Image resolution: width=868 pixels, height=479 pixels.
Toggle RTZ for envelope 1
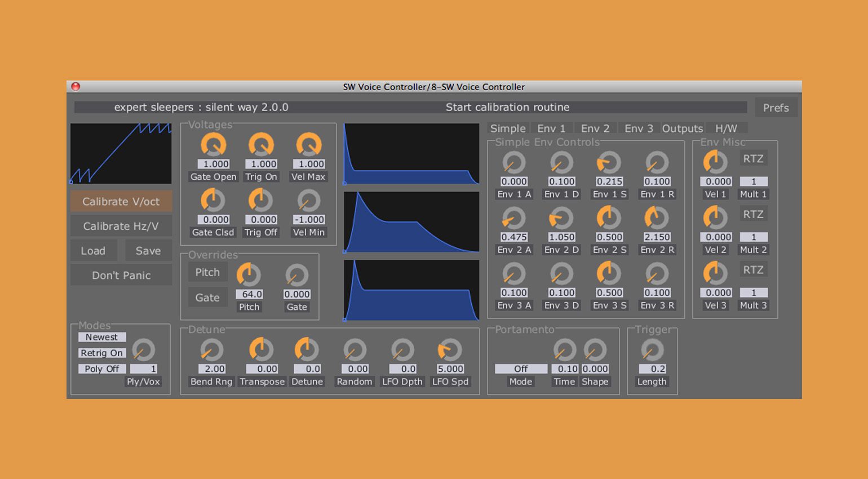[x=753, y=159]
